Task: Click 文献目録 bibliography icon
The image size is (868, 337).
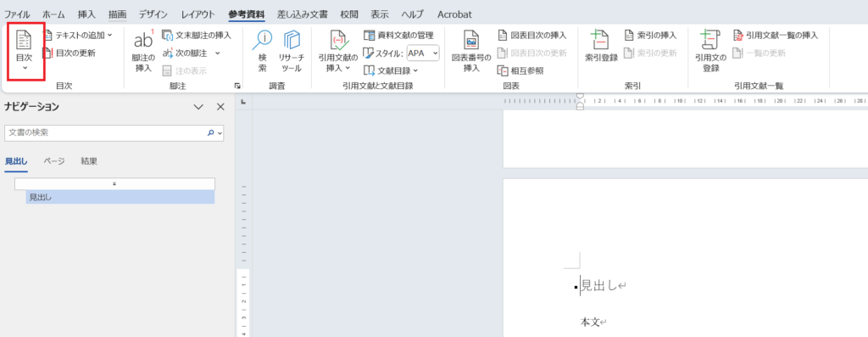Action: 370,70
